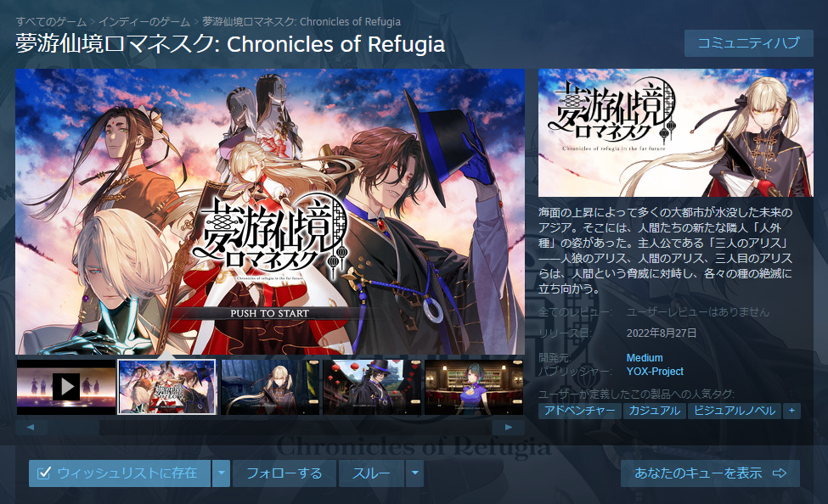Image resolution: width=828 pixels, height=504 pixels.
Task: Open the wishlist dropdown arrow
Action: (x=222, y=473)
